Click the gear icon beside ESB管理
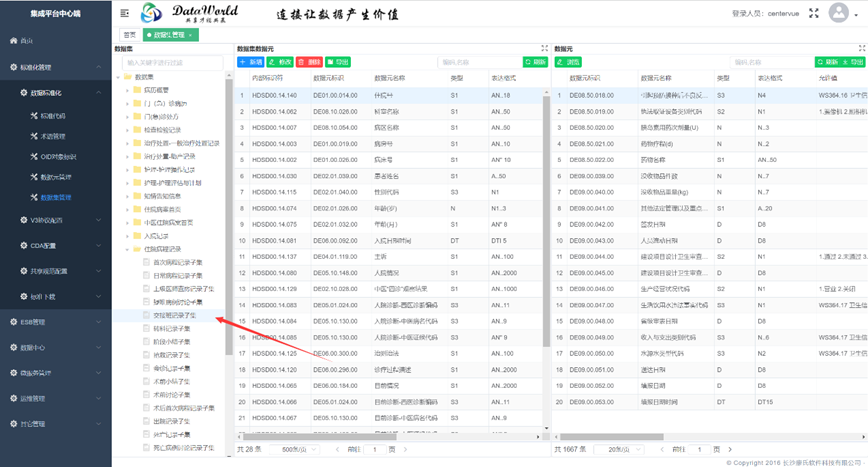Viewport: 868px width, 467px height. (x=13, y=321)
